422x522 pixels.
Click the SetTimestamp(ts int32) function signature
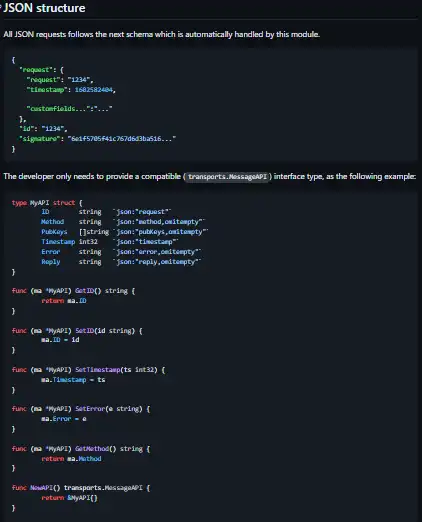pos(88,370)
